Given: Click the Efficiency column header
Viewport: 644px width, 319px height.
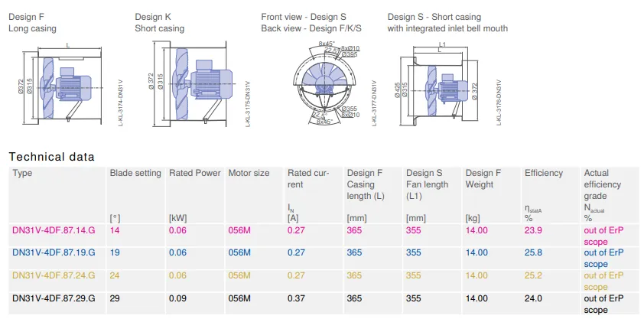Looking at the screenshot, I should point(543,173).
